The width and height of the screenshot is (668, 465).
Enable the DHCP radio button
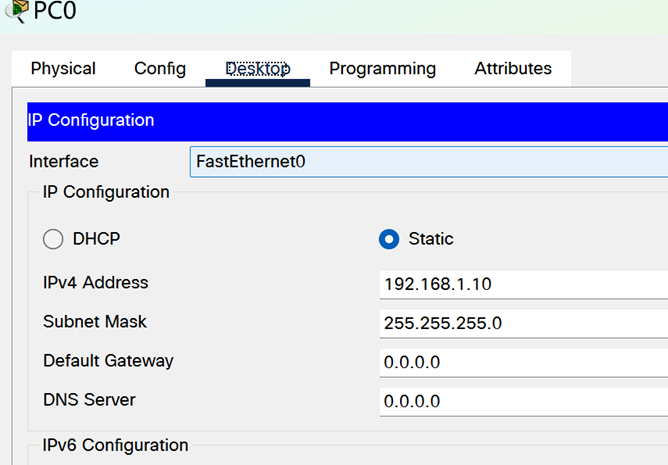(x=53, y=239)
